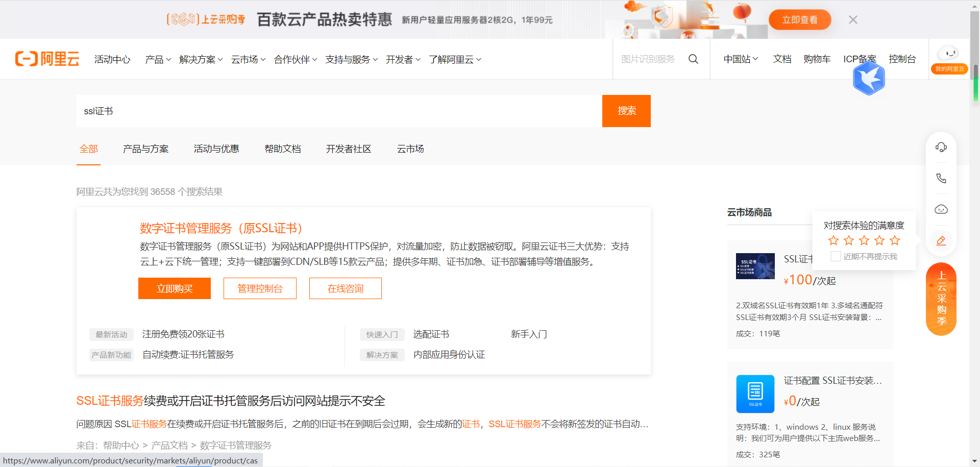Select the 全部 results tab

[x=88, y=149]
